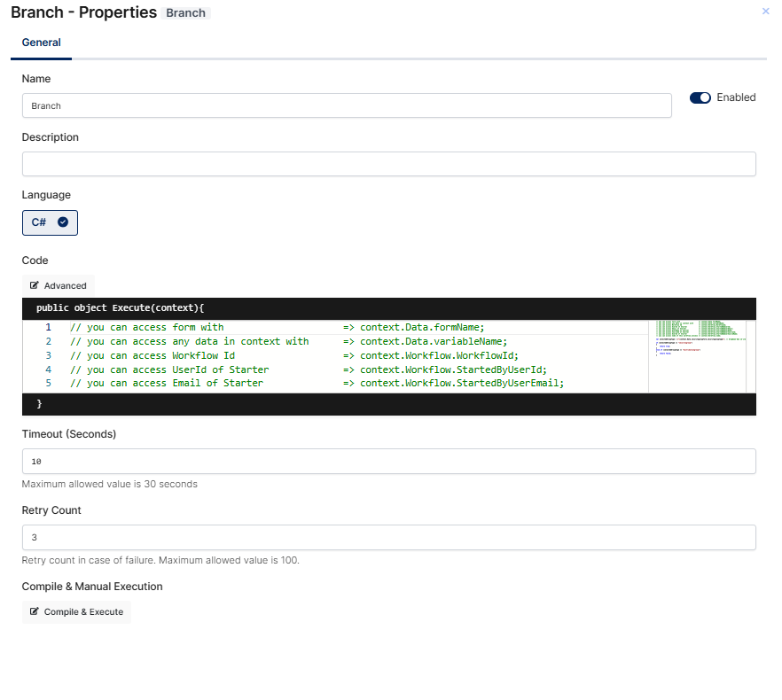Click the Retry Count field
The image size is (782, 700).
(x=389, y=538)
